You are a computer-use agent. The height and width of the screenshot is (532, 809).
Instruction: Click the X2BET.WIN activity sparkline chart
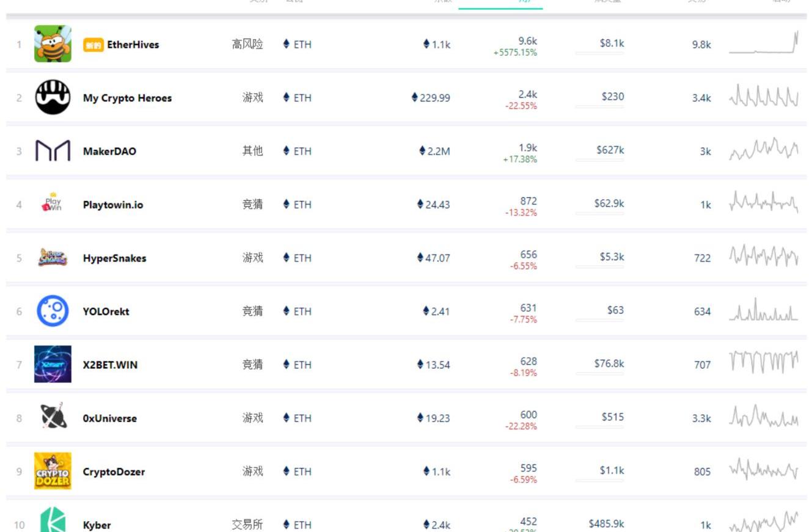763,362
